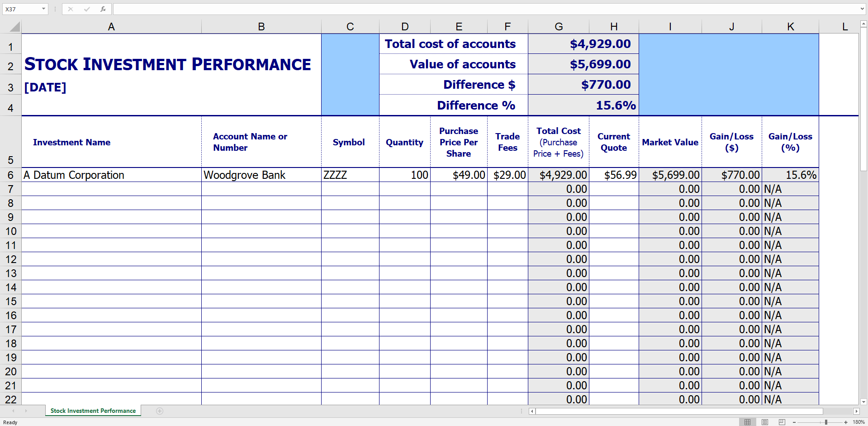The image size is (868, 426).
Task: Click the '$56.99' current quote cell
Action: click(614, 175)
